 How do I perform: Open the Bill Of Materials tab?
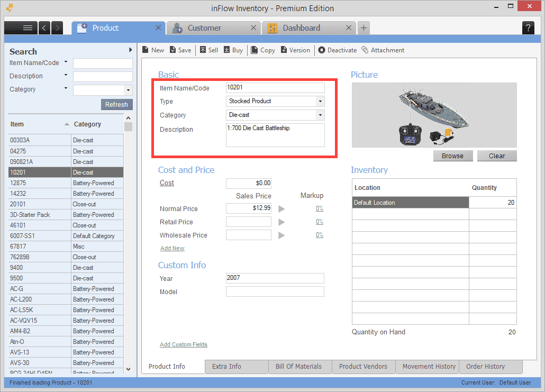pyautogui.click(x=300, y=366)
